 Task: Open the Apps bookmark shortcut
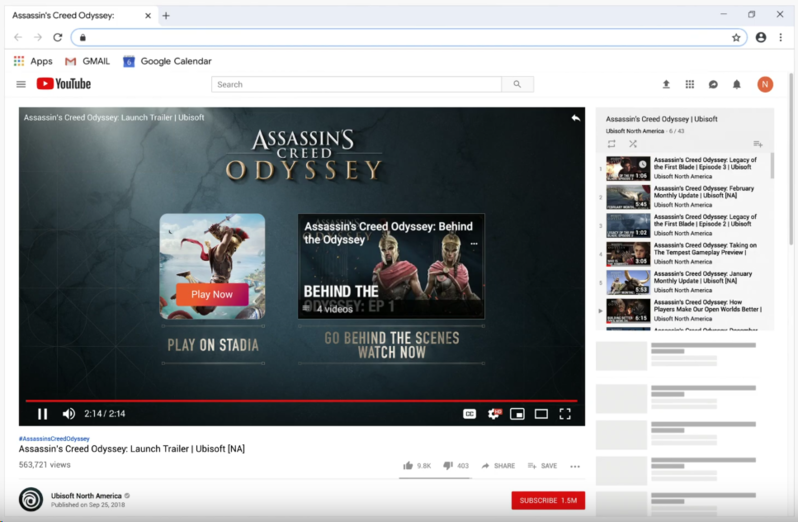point(33,61)
